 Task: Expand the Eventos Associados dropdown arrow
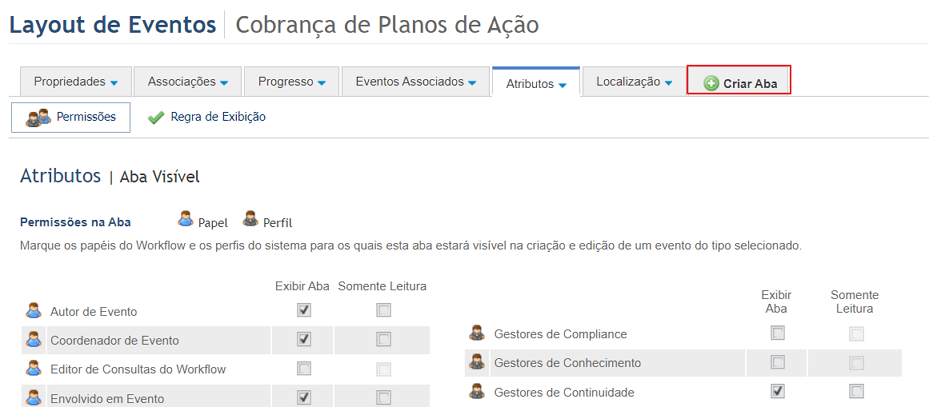(472, 83)
